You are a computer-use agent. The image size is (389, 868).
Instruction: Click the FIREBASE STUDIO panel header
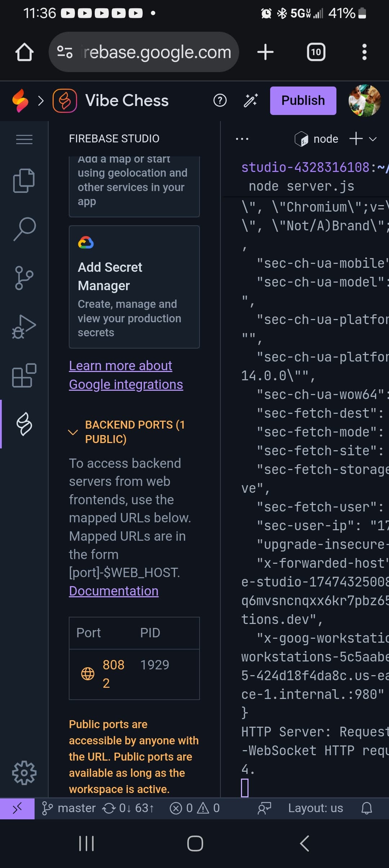(114, 139)
